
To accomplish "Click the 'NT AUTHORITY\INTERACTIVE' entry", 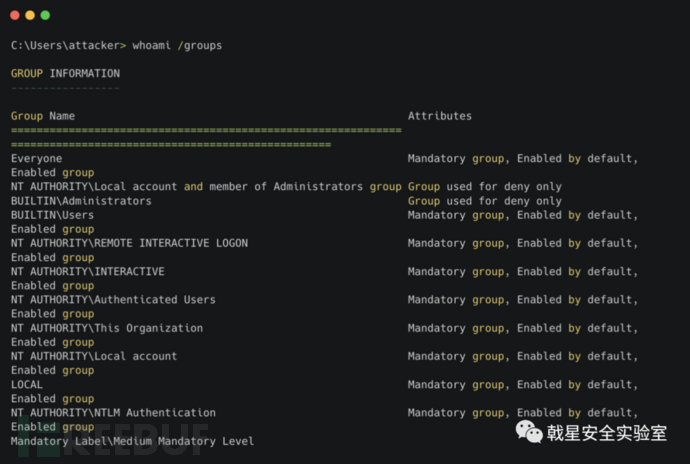I will (x=88, y=271).
